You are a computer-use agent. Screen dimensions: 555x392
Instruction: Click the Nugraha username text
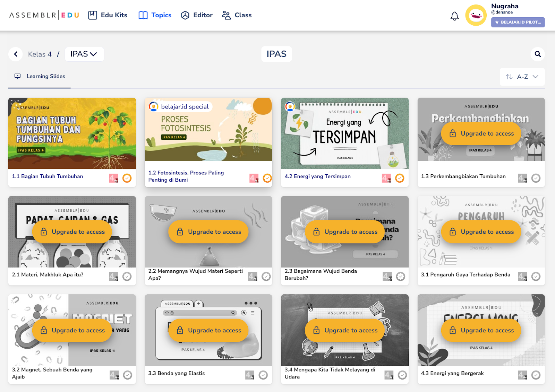coord(505,6)
